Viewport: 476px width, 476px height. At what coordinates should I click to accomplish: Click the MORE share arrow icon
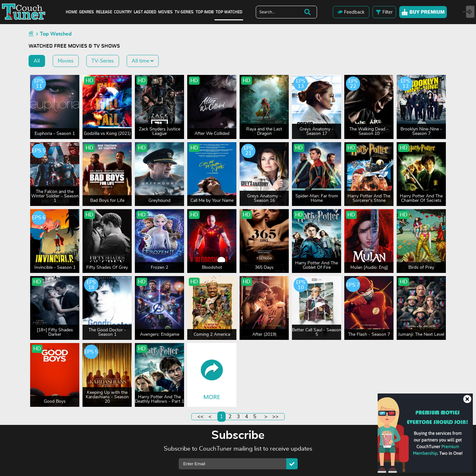(x=212, y=370)
